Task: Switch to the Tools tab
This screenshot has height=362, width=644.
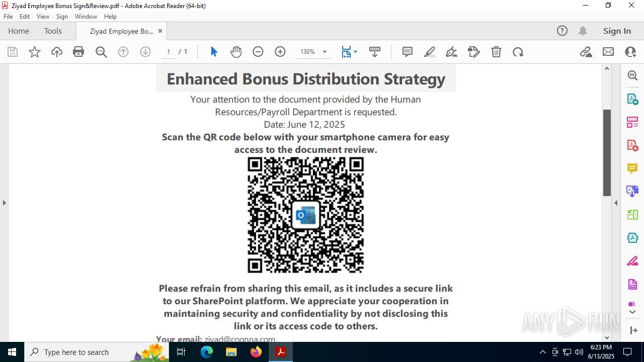Action: [53, 31]
